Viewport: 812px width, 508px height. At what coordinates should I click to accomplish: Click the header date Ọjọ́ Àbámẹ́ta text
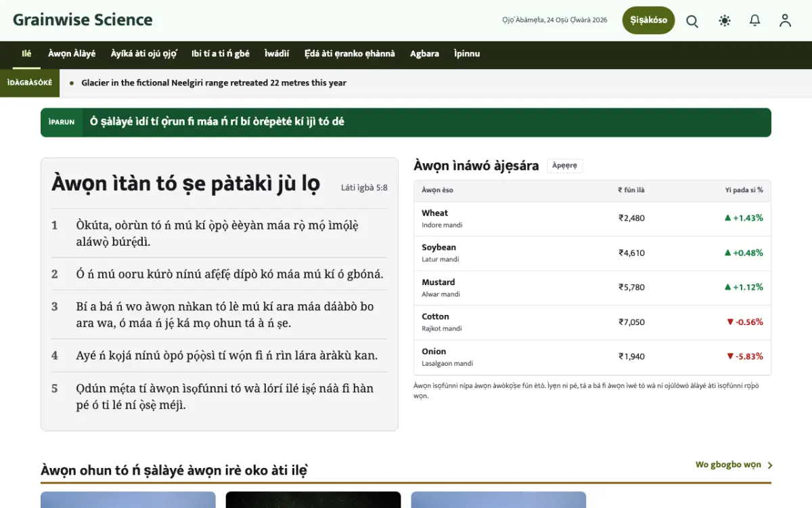point(555,20)
